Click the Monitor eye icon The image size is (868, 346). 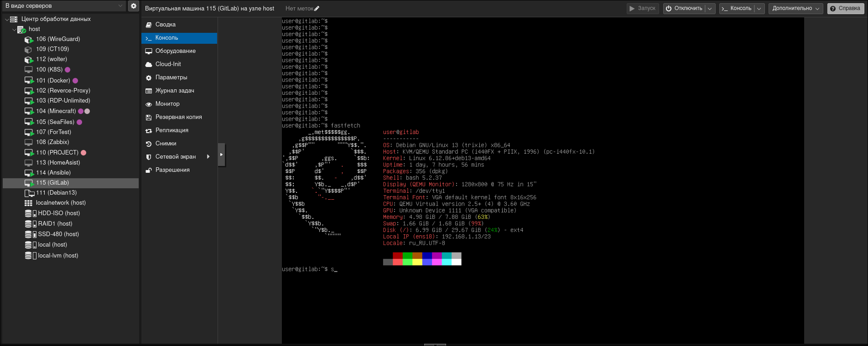[x=149, y=104]
